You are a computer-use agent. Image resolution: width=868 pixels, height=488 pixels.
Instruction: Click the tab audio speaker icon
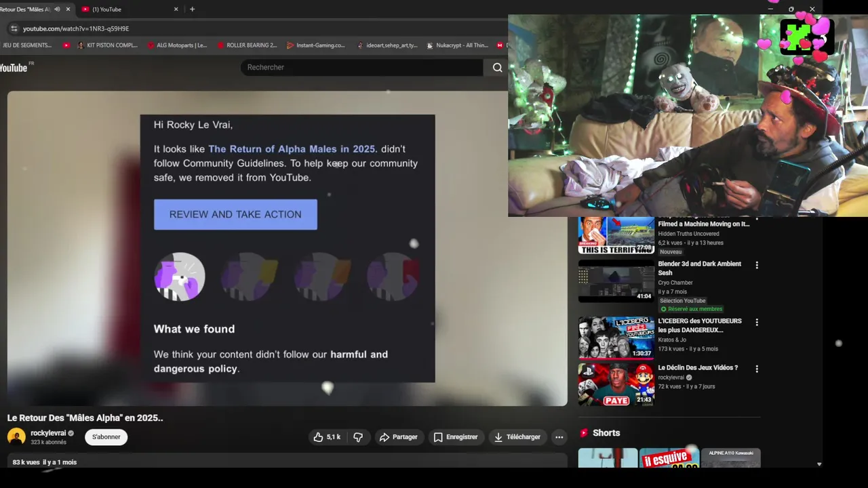pyautogui.click(x=57, y=9)
